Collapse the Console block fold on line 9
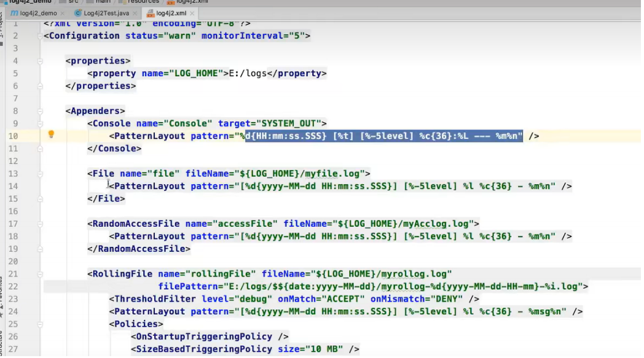This screenshot has height=358, width=644. (40, 123)
